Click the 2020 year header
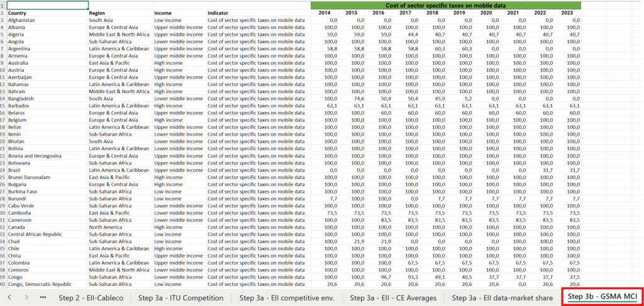The image size is (644, 306). coord(486,13)
